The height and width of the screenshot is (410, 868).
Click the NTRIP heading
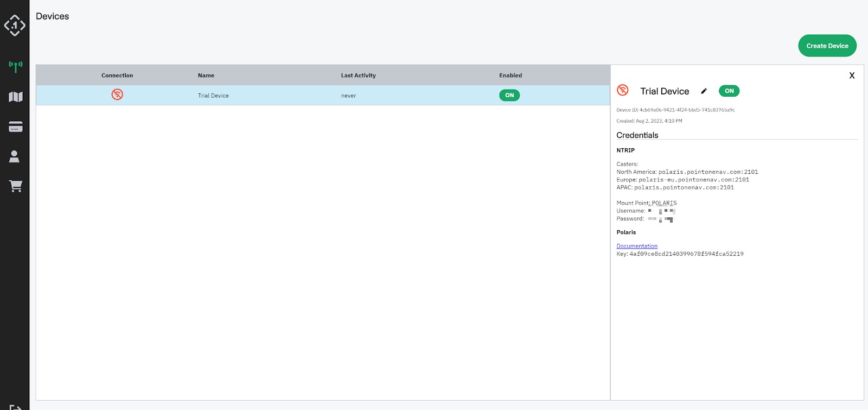tap(626, 150)
